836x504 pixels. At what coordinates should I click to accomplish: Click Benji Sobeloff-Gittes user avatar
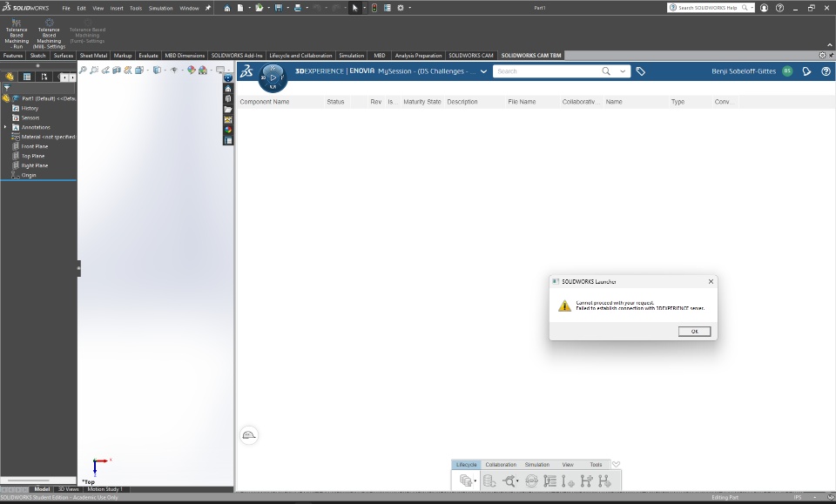(x=787, y=71)
